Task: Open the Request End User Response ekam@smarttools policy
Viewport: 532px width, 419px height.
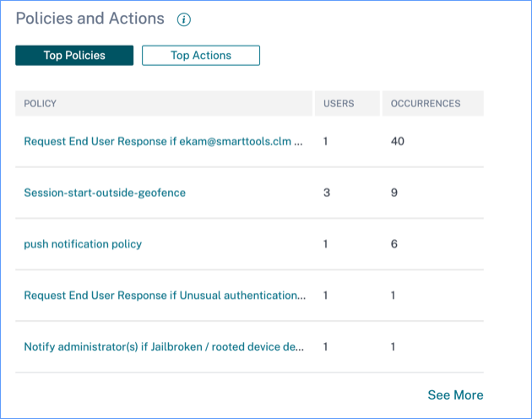Action: (x=163, y=141)
